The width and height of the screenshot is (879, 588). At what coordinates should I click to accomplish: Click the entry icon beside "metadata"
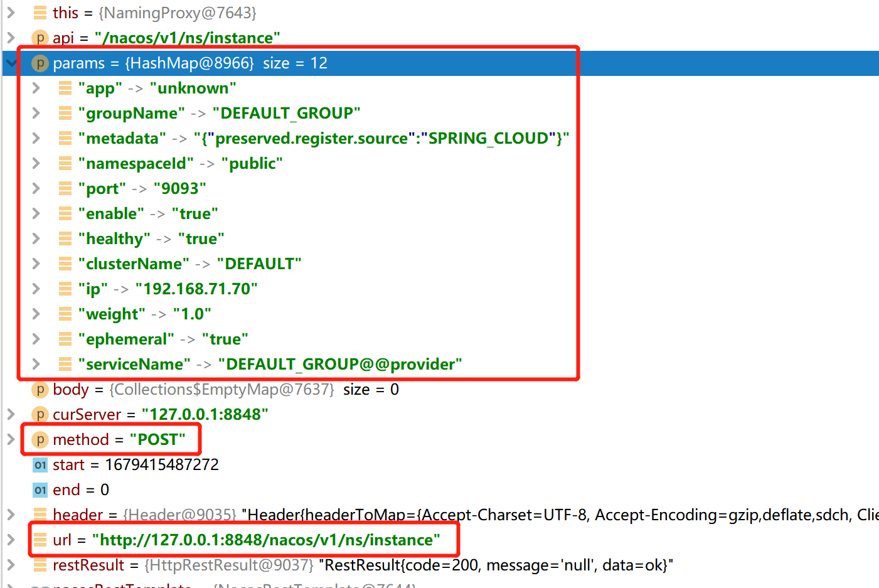65,138
